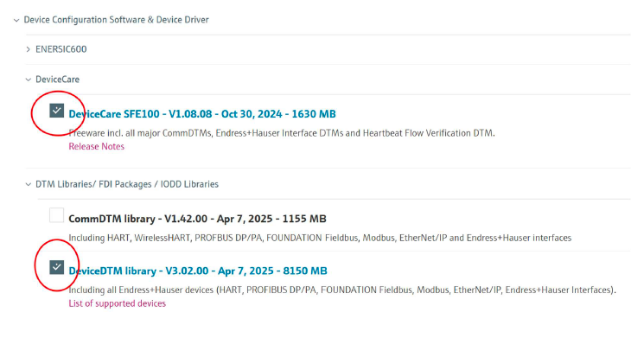Open DeviceCare SFE100 V1.08.08 download link

pyautogui.click(x=202, y=114)
